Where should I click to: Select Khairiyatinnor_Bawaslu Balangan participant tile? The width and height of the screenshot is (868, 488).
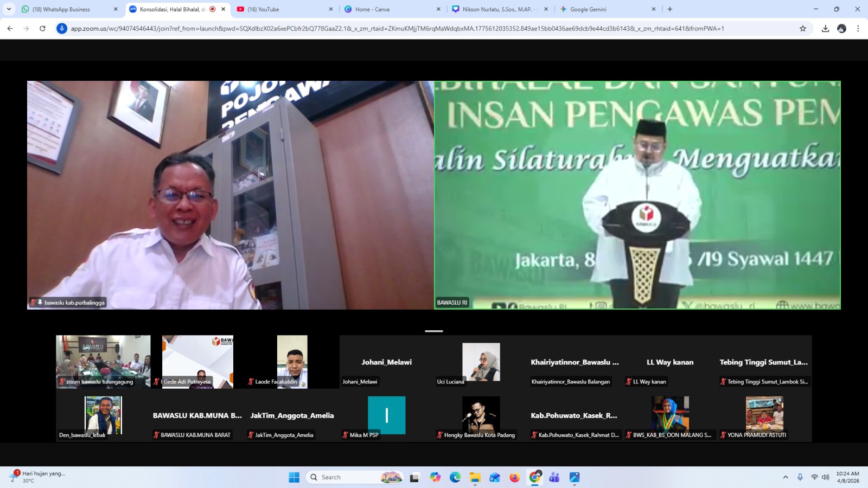click(x=576, y=361)
